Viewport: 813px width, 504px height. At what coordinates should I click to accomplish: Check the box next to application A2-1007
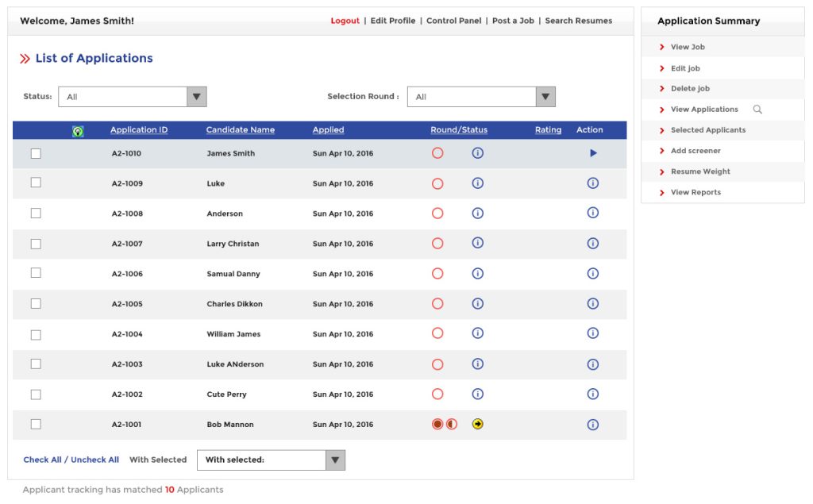[35, 243]
